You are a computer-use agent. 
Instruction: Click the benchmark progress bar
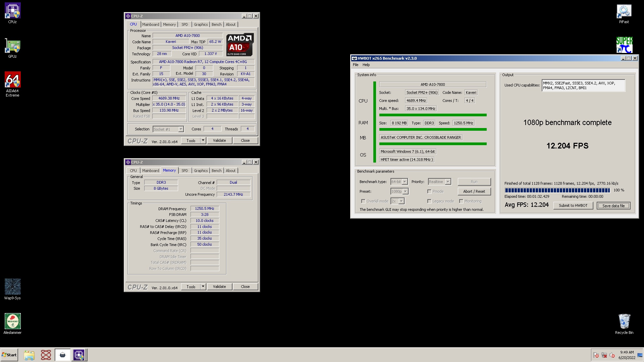pyautogui.click(x=557, y=190)
